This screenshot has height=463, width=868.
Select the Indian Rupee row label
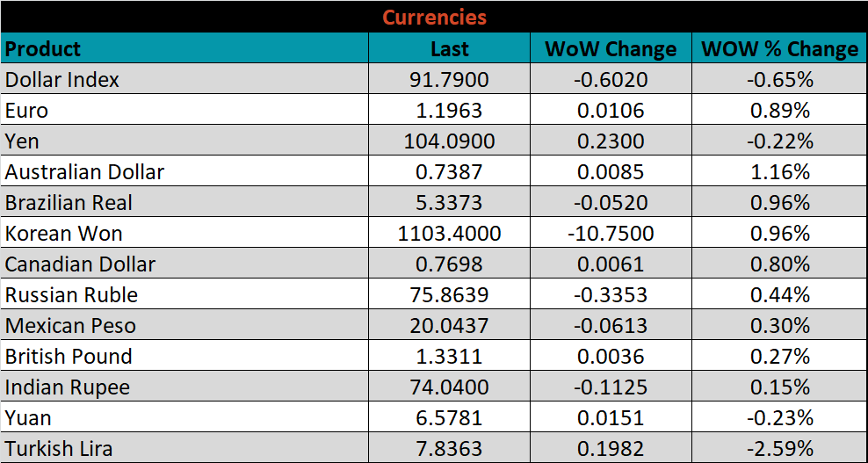[67, 387]
